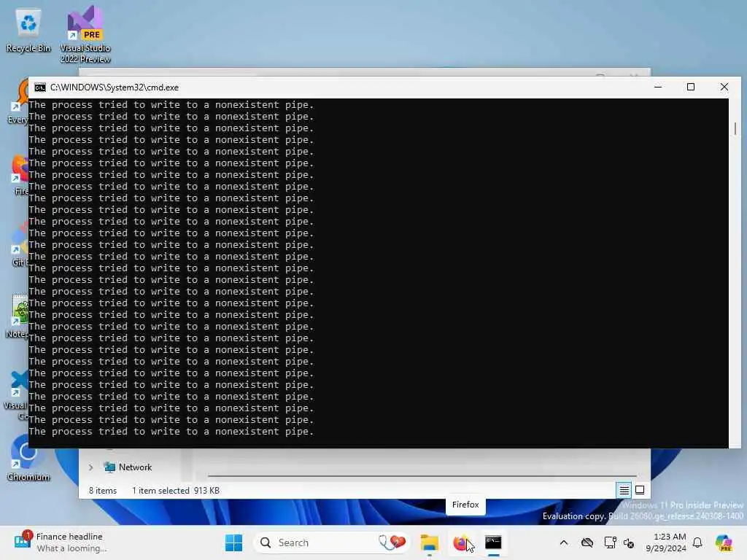Open the network display tray icon

tap(610, 542)
